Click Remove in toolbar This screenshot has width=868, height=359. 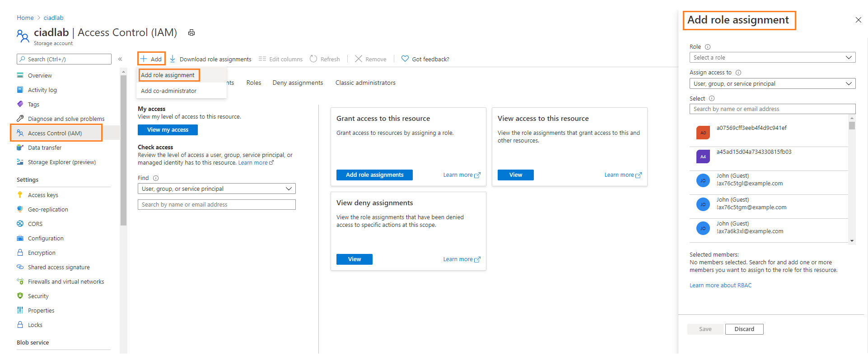371,59
